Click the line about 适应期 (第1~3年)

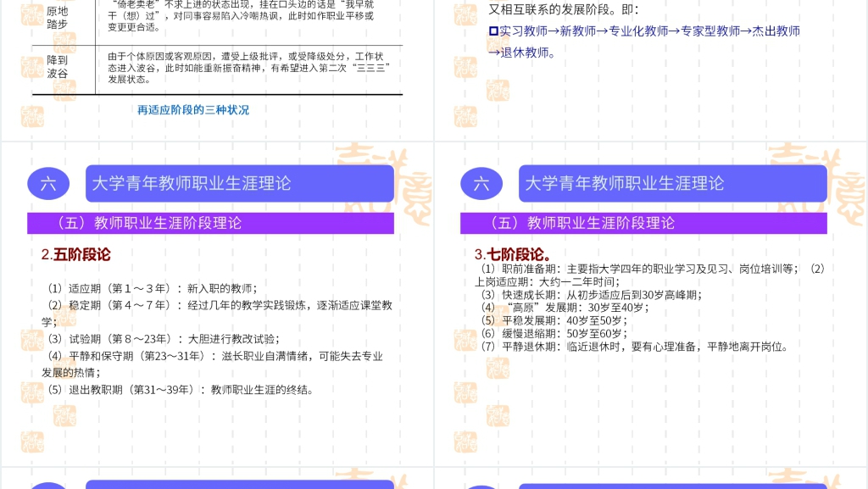[x=151, y=287]
